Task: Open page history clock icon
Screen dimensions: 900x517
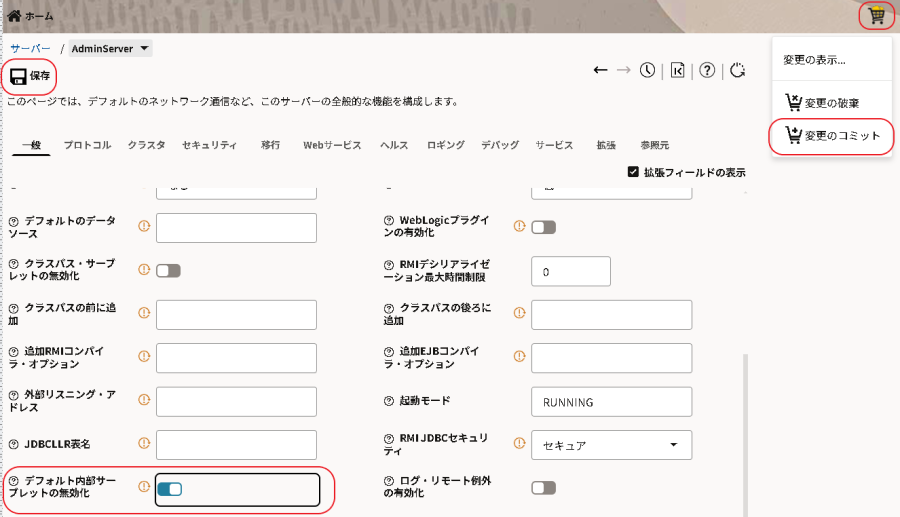Action: pyautogui.click(x=648, y=70)
